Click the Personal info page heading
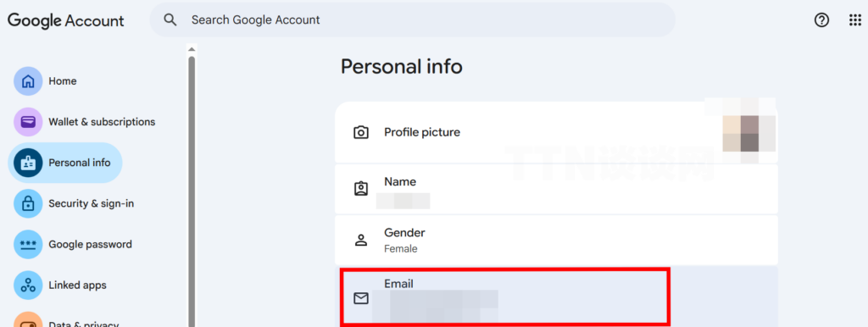 point(401,67)
